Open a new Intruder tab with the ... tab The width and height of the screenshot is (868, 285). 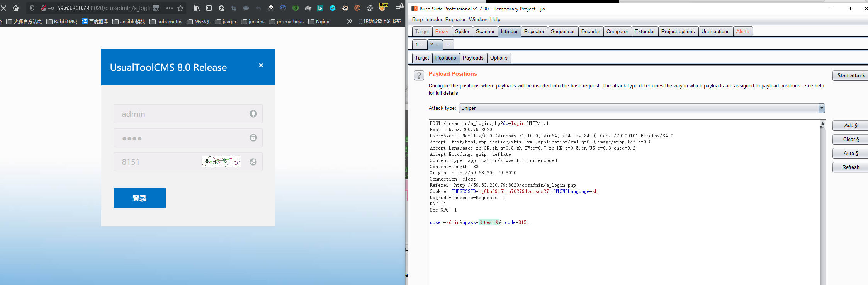click(448, 45)
